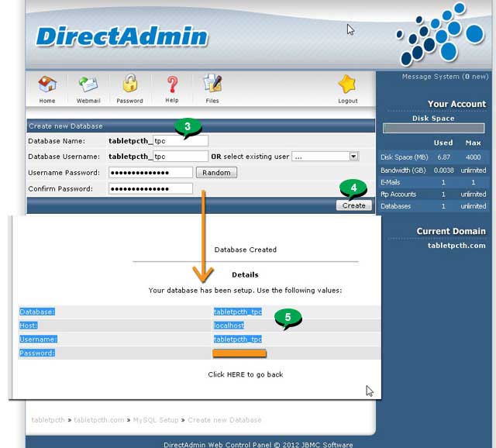
Task: Click the Create new Database breadcrumb
Action: click(x=225, y=420)
